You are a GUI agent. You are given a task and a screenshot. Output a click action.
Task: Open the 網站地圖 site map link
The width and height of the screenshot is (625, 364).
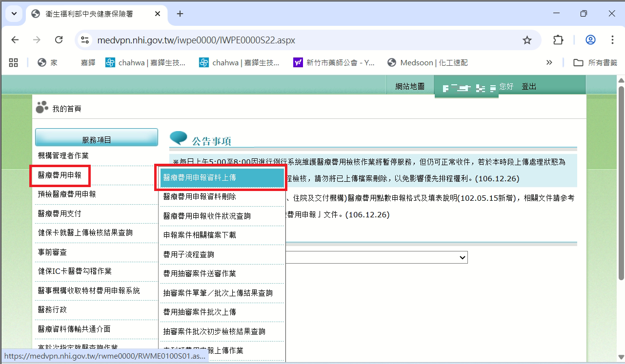409,86
